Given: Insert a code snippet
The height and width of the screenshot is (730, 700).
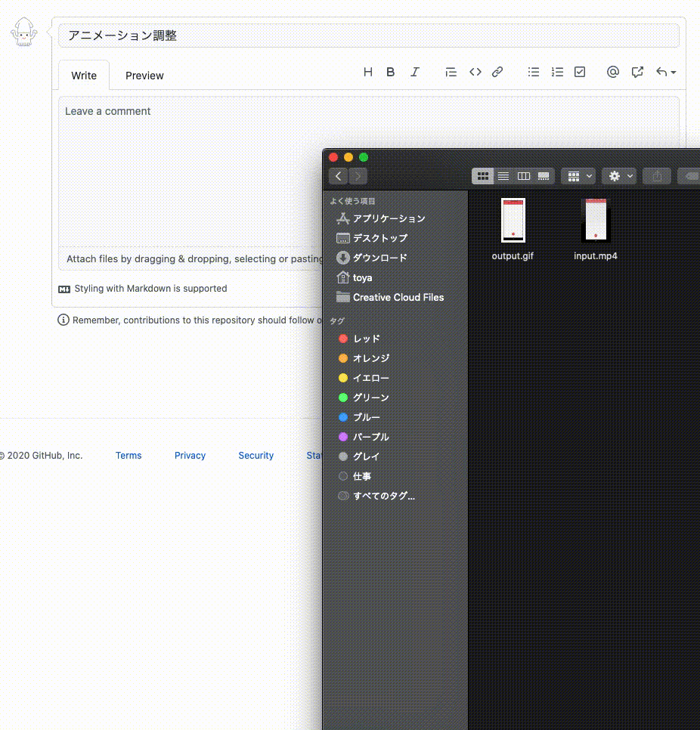Looking at the screenshot, I should (x=475, y=72).
